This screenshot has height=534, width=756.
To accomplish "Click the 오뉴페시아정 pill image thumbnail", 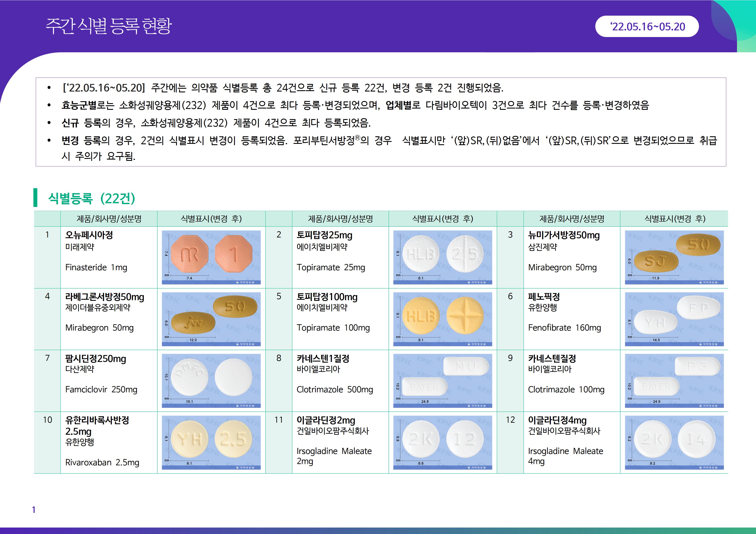I will [211, 257].
